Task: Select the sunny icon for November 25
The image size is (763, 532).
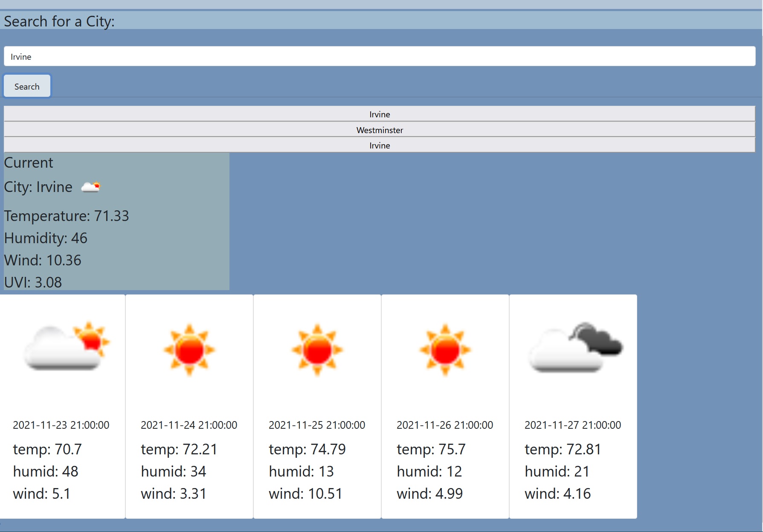Action: (317, 349)
